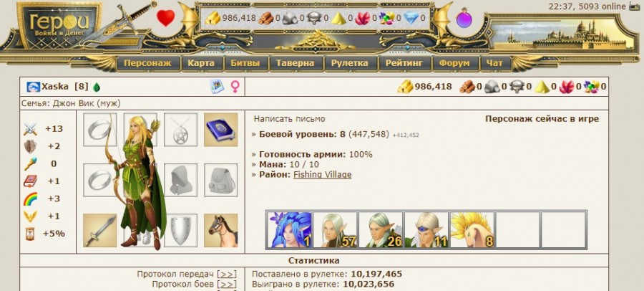Click the Написать письмо link
The width and height of the screenshot is (644, 291).
[290, 119]
